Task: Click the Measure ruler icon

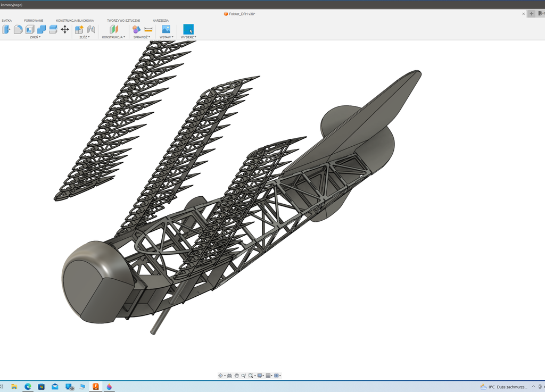Action: (148, 29)
